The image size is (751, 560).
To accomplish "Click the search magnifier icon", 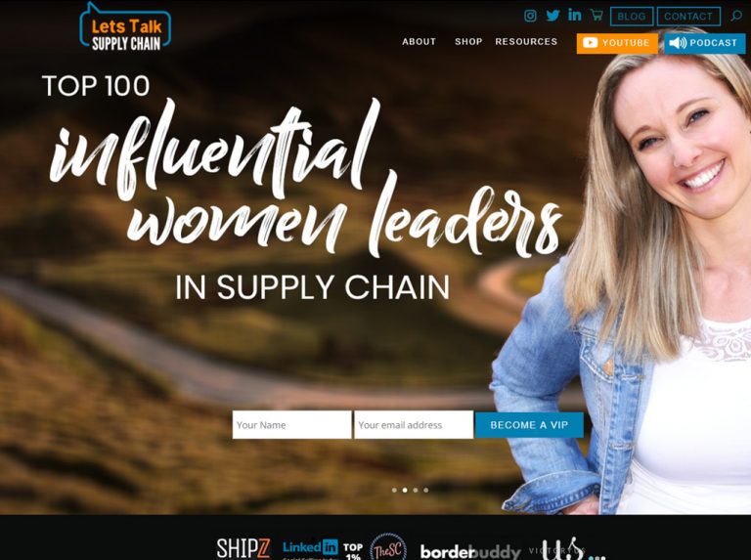I will click(x=736, y=16).
